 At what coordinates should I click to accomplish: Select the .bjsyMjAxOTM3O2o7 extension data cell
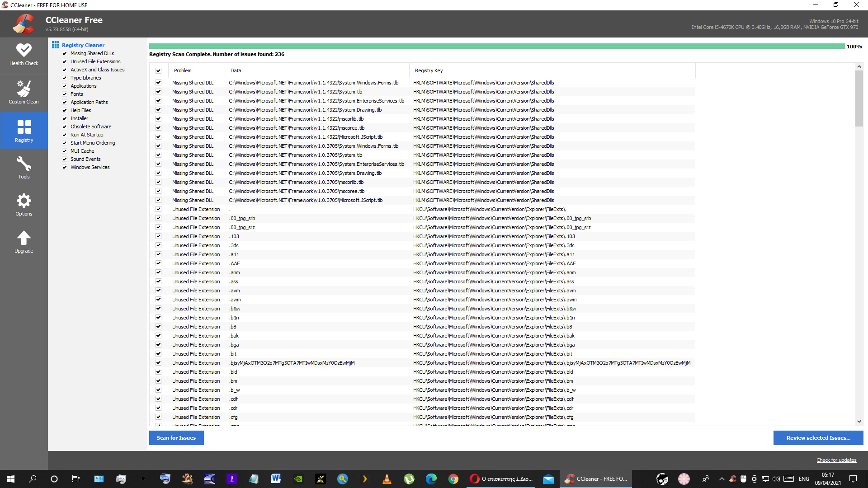coord(292,363)
